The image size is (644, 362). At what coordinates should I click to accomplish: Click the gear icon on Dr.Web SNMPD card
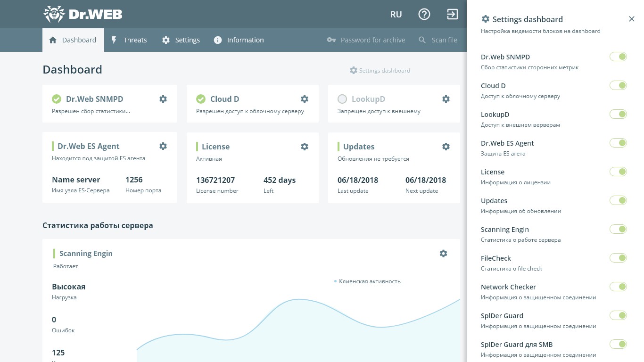click(163, 99)
